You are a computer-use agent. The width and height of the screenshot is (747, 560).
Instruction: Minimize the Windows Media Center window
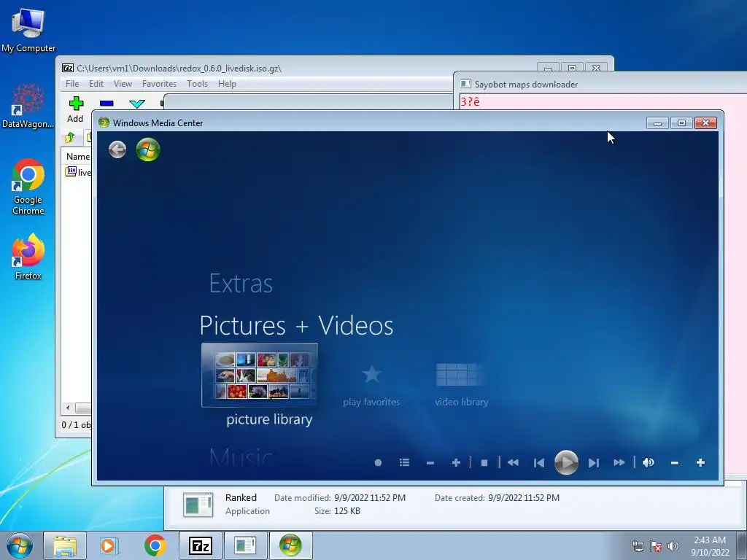[x=657, y=122]
